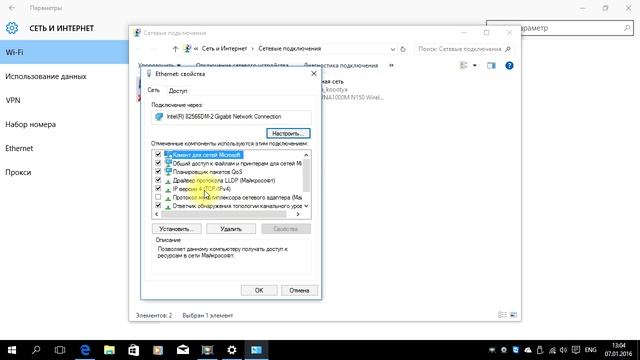Screen dimensions: 640x360
Task: Click right arrow of horizontal scrollbar
Action: coord(298,214)
